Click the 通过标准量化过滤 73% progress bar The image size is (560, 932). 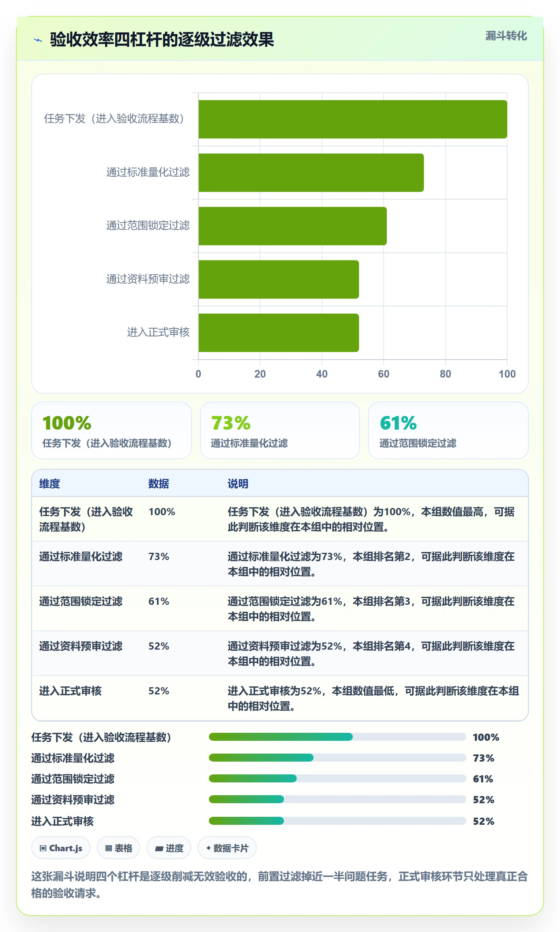pyautogui.click(x=337, y=758)
